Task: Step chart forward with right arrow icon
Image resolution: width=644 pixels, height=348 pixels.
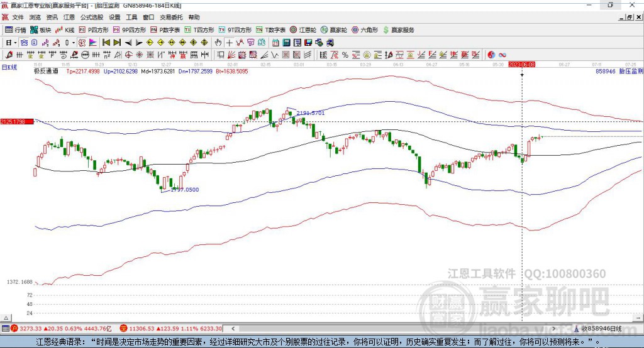Action: (139, 43)
